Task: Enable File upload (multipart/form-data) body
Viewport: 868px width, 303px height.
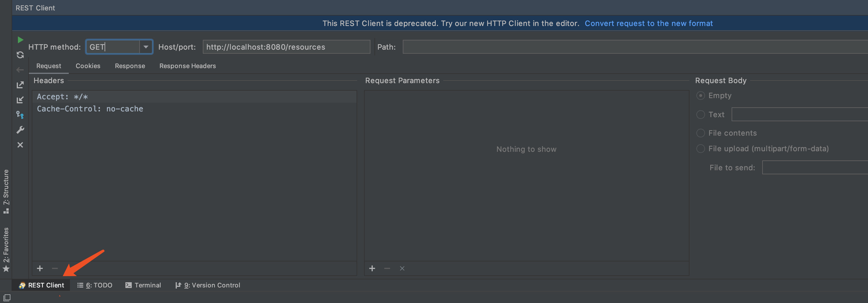Action: [701, 148]
